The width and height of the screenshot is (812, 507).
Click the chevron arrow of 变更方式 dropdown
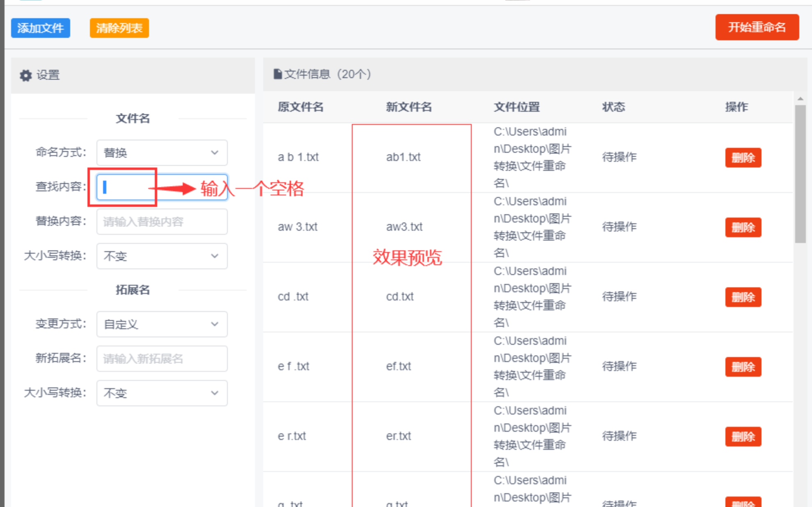tap(215, 324)
